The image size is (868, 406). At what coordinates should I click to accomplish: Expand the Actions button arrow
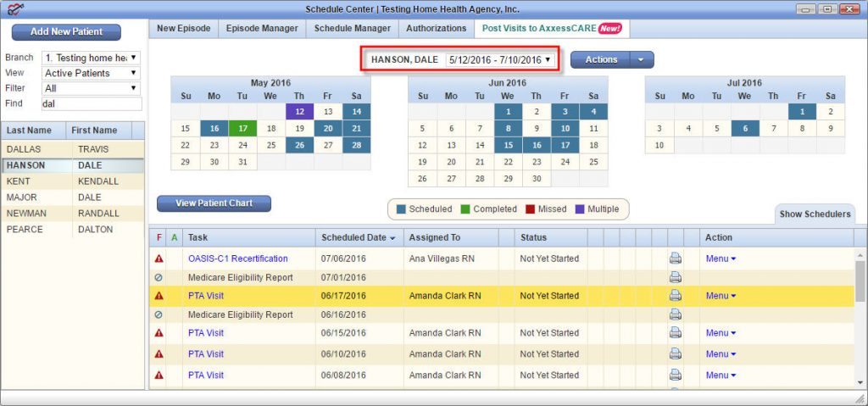coord(642,60)
